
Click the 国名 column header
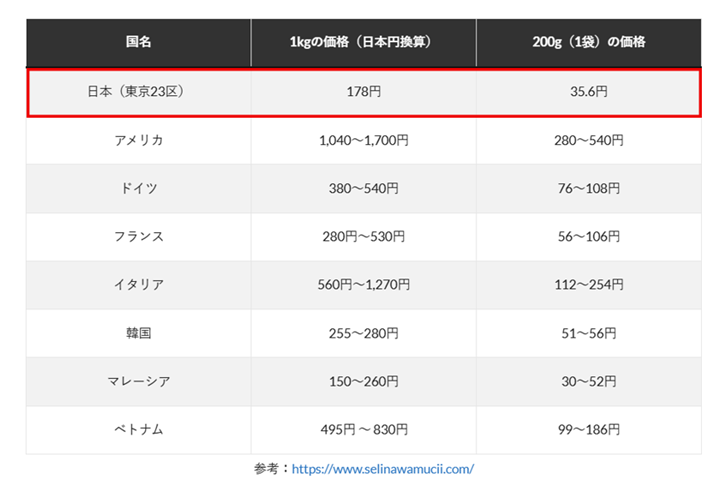coord(138,43)
